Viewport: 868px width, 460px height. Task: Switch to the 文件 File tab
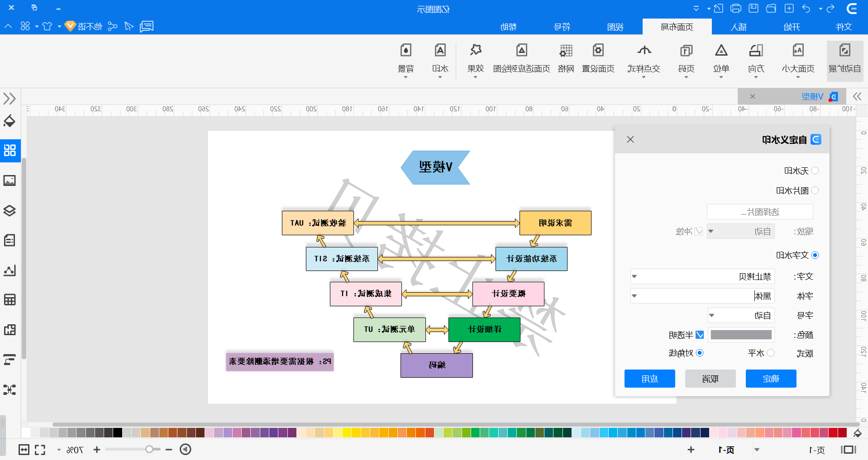[844, 27]
